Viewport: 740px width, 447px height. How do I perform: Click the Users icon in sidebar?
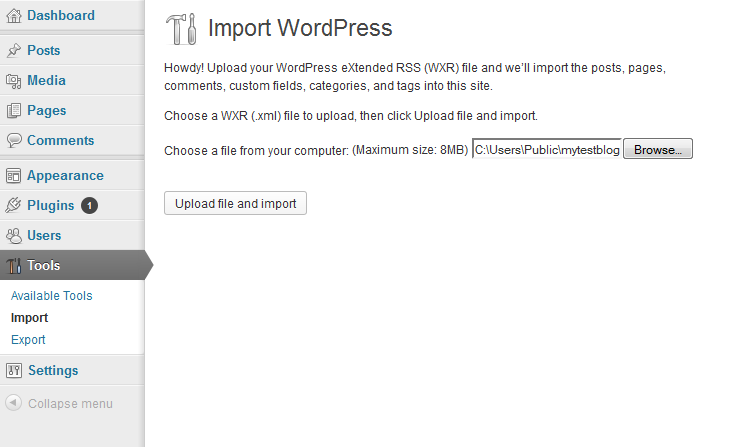tap(14, 236)
